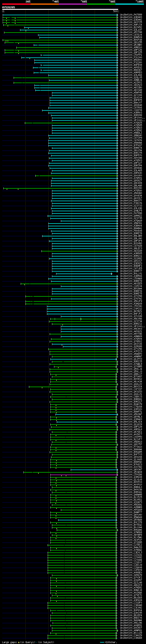Select the UniRef100_Q7XBB5 label
146x644 pixels.
[x=131, y=366]
